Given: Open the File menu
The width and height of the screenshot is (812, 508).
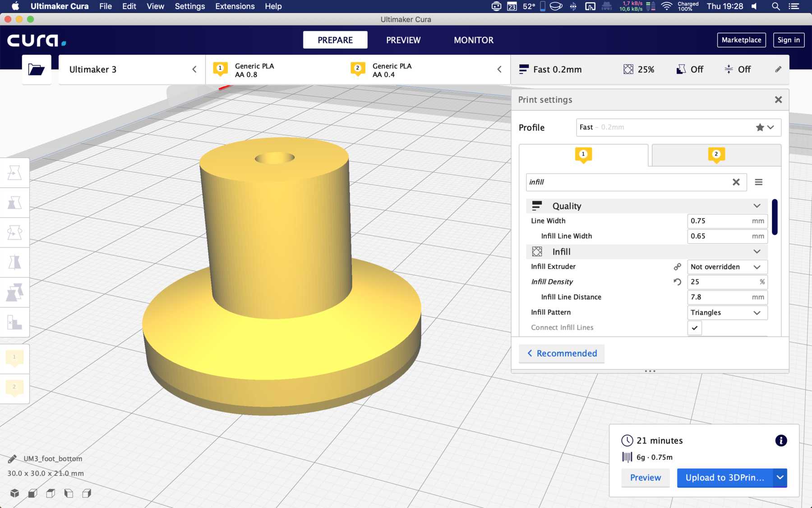Looking at the screenshot, I should [106, 6].
